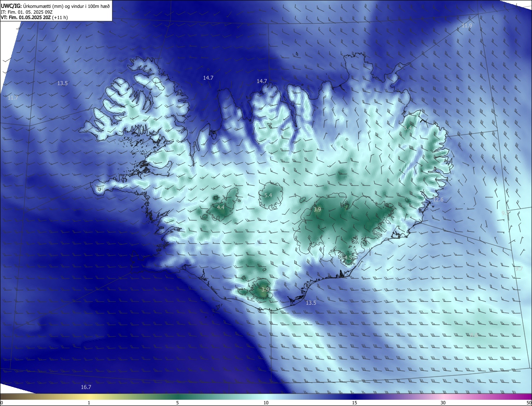Click the 16.7 value label

(x=86, y=387)
